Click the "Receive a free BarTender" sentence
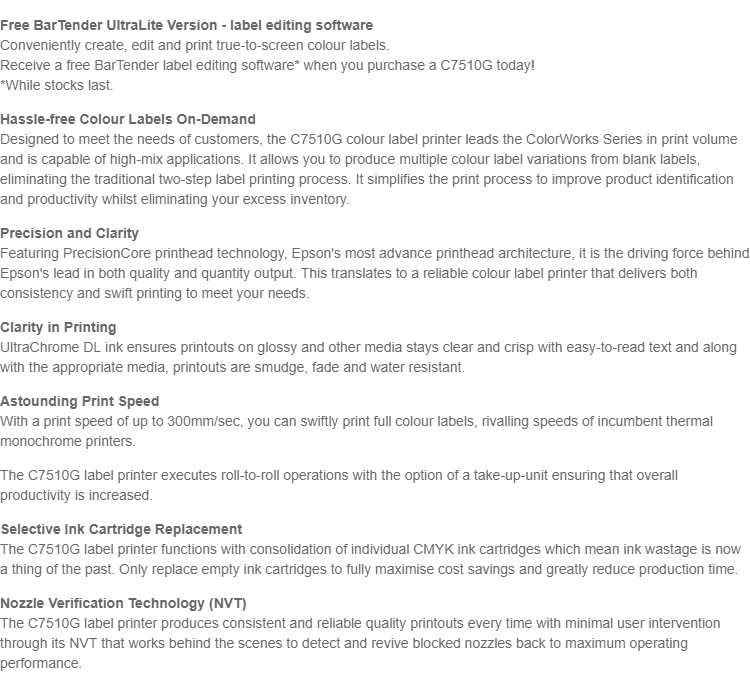Viewport: 750px width, 681px height. point(267,64)
